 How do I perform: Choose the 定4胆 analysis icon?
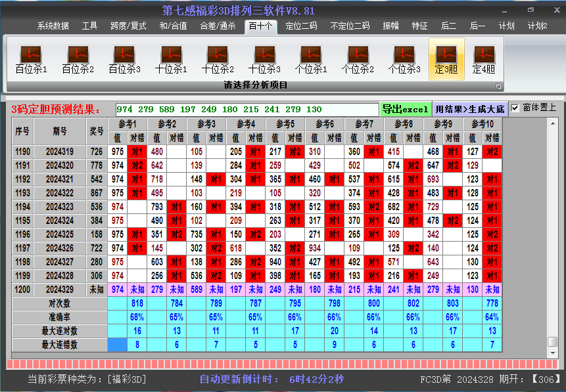coord(484,60)
